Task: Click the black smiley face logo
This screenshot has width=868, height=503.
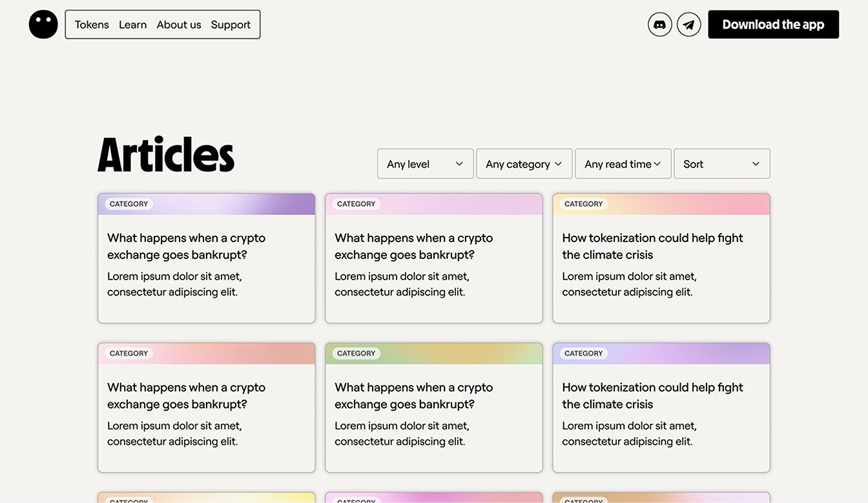Action: (43, 25)
